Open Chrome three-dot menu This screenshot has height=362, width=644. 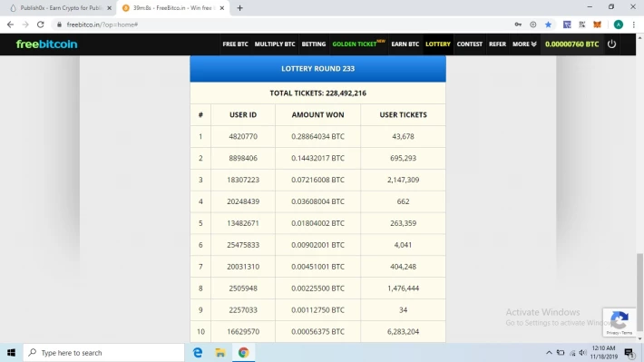[634, 24]
